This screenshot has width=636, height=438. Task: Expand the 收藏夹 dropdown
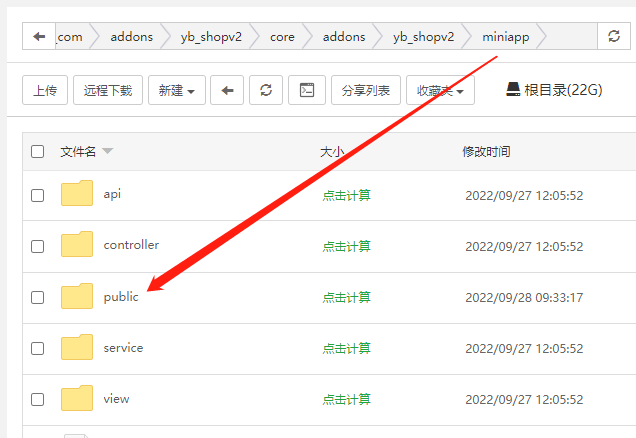pyautogui.click(x=440, y=90)
